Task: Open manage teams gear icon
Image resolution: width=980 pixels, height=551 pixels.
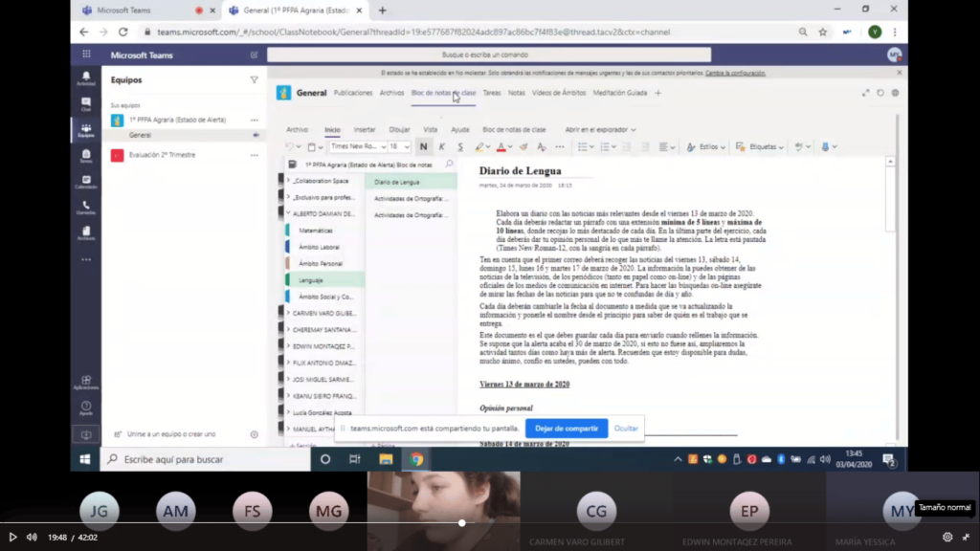Action: click(x=254, y=434)
